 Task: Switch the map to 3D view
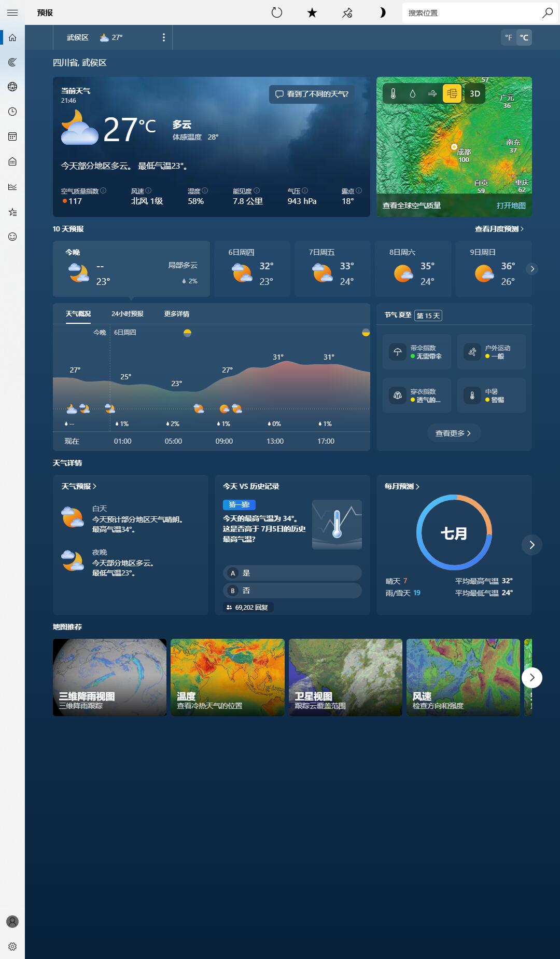tap(474, 93)
